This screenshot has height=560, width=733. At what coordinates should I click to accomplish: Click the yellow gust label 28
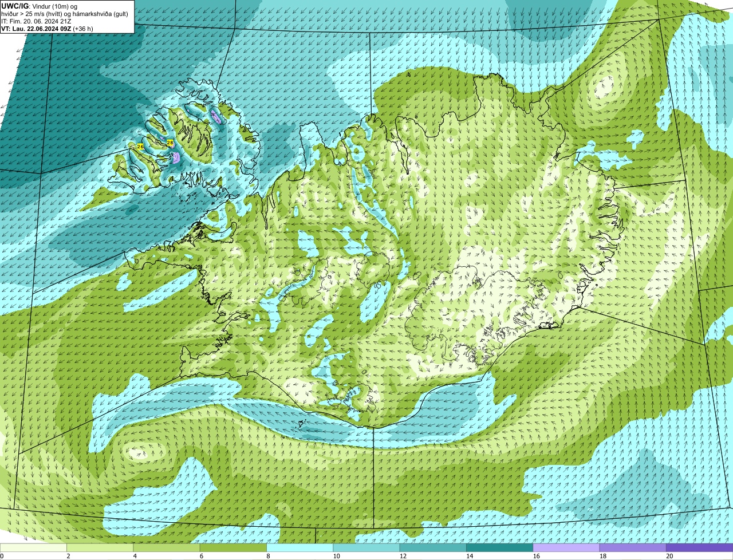[170, 142]
